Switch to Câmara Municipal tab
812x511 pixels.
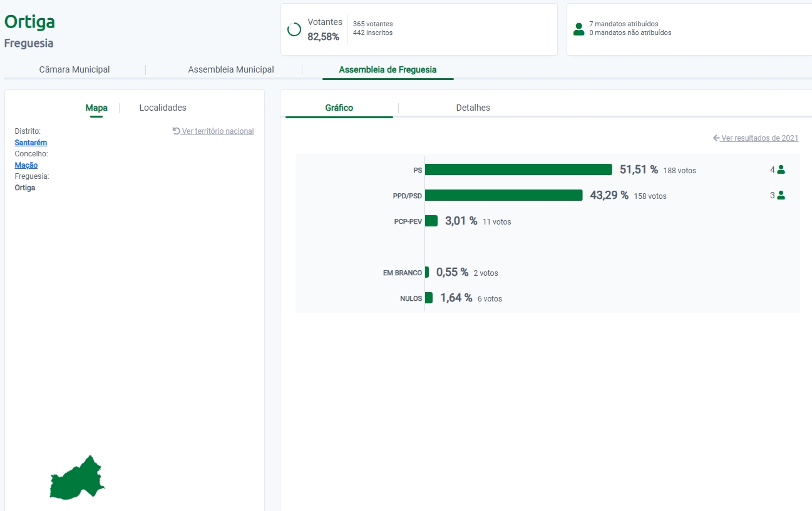click(x=75, y=69)
